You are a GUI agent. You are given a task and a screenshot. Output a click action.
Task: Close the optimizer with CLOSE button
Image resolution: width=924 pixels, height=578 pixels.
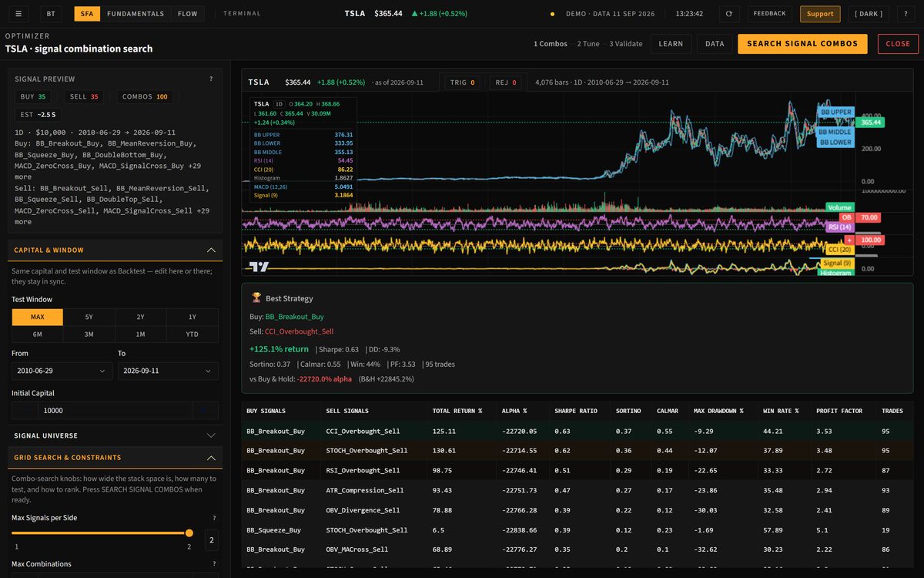click(x=898, y=44)
